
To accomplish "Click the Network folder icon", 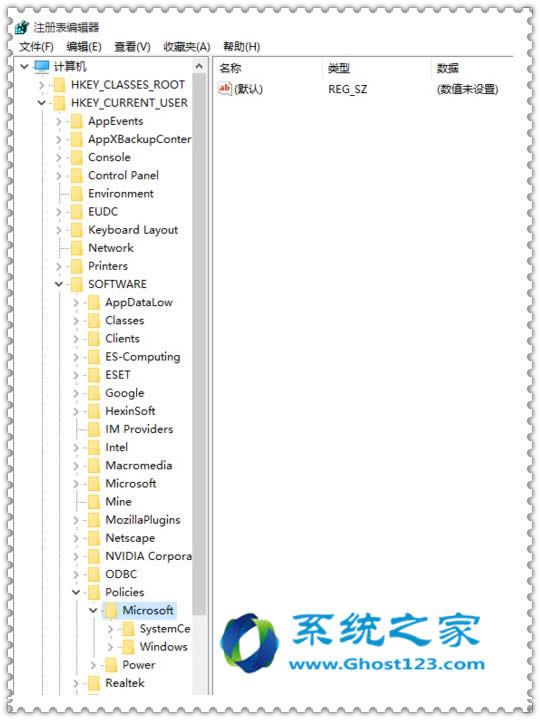I will point(77,248).
